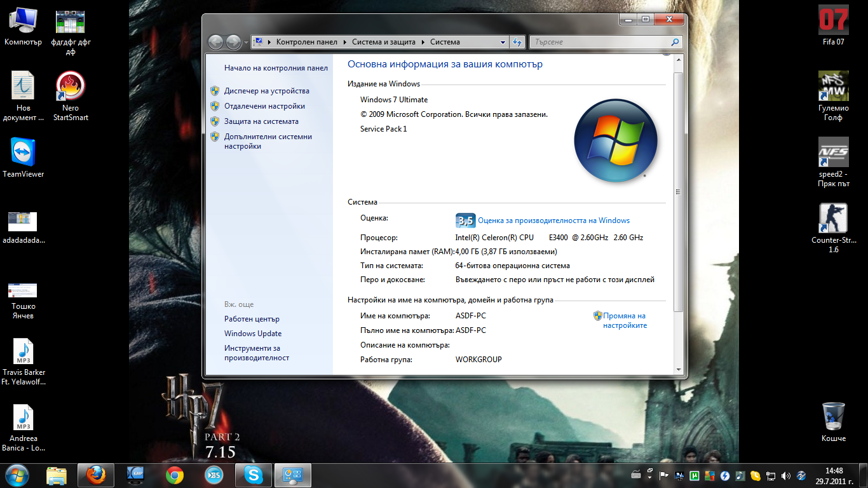The image size is (868, 488).
Task: Select the adadadada image file on desktop
Action: tap(24, 227)
